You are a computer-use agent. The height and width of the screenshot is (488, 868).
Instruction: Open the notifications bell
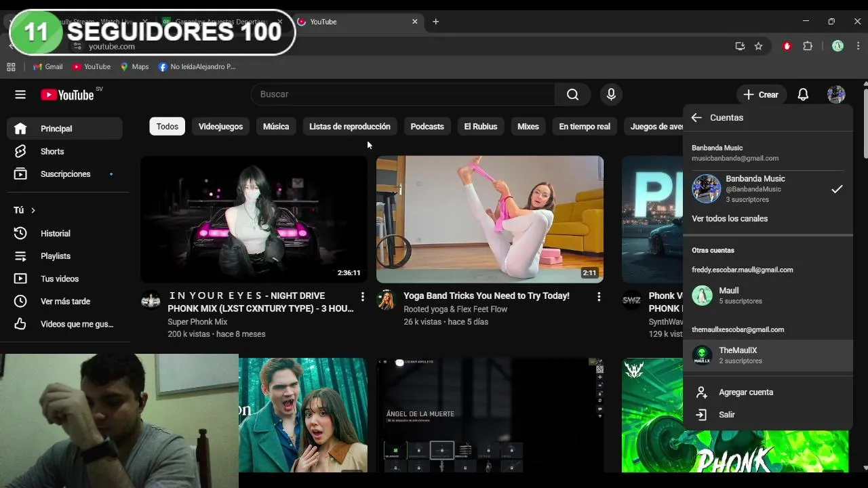[803, 95]
